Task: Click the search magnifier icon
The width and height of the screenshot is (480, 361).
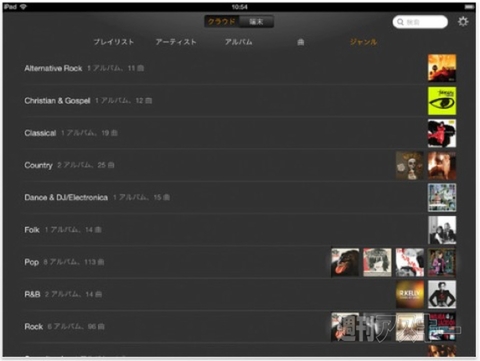Action: tap(400, 22)
